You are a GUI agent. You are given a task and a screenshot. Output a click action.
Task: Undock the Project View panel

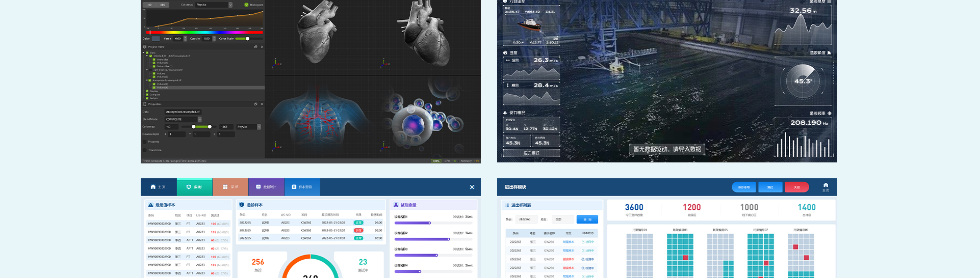(x=255, y=47)
